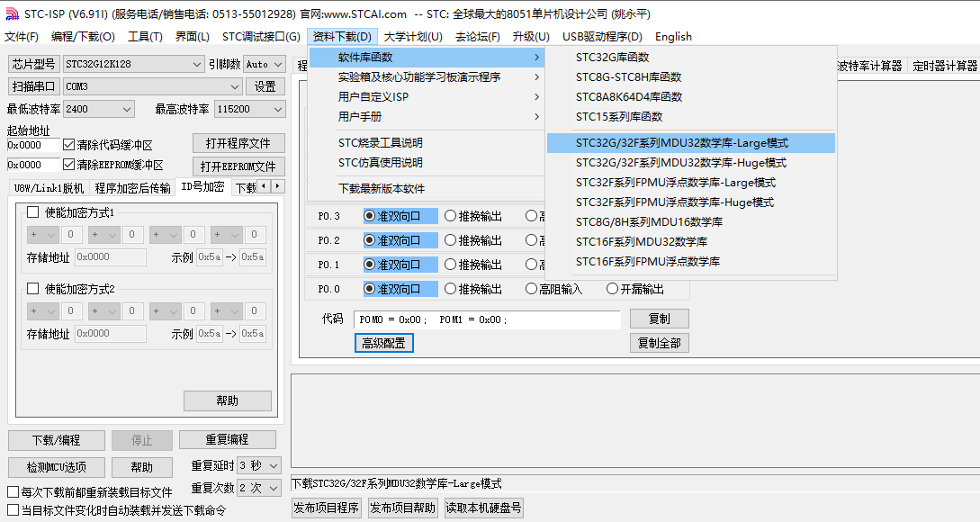Image resolution: width=980 pixels, height=522 pixels.
Task: Open the 文件(F) menu
Action: [22, 37]
